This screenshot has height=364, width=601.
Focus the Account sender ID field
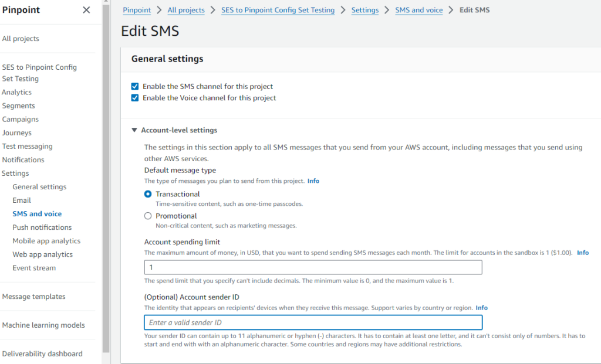click(x=313, y=322)
